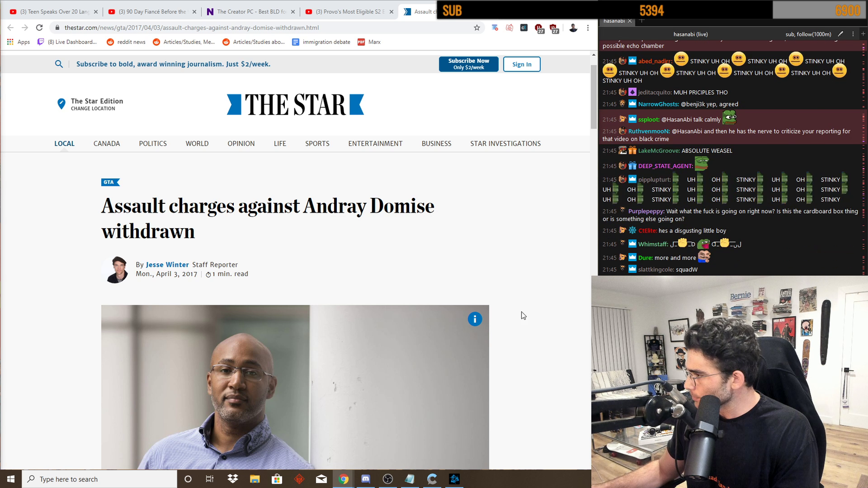Open the Canada section

(107, 144)
